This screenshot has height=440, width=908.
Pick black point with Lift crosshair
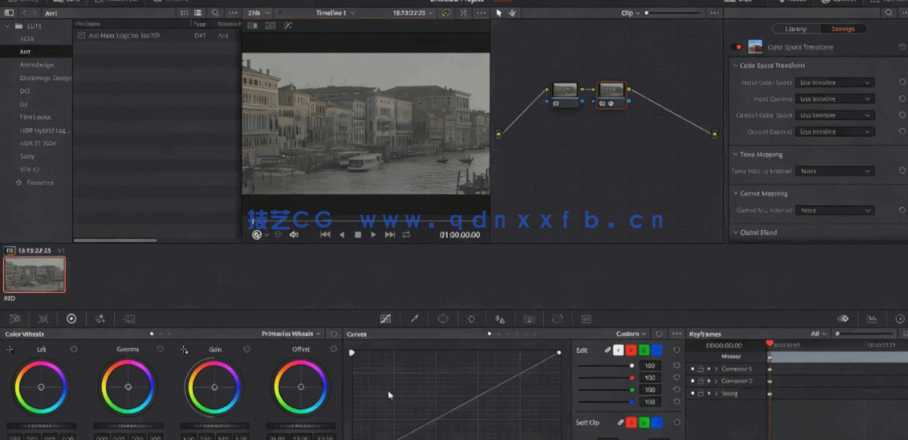[10, 350]
